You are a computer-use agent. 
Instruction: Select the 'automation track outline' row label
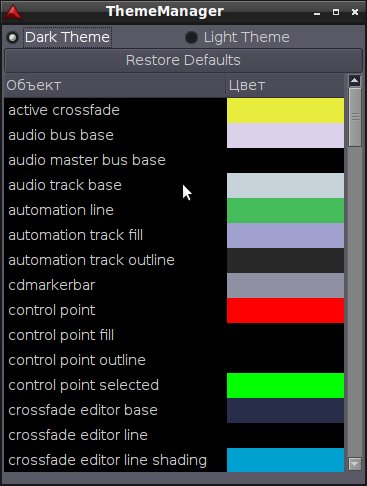[x=91, y=260]
